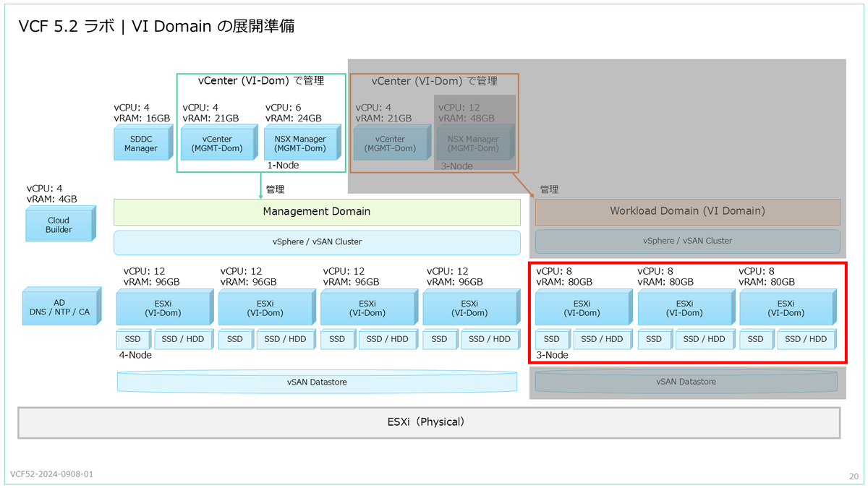Select the leftmost ESXi (VI-Dom) box in the 4-Node cluster
This screenshot has height=488, width=868.
click(x=166, y=307)
